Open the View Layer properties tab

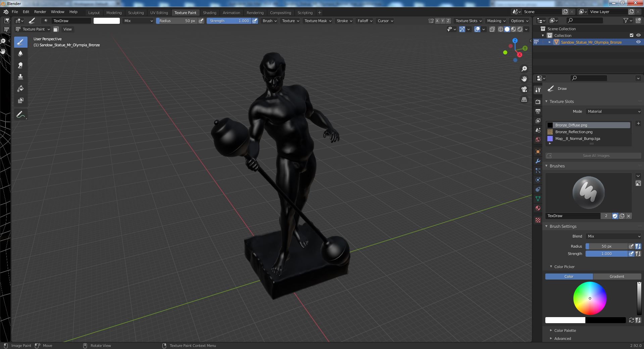click(538, 120)
